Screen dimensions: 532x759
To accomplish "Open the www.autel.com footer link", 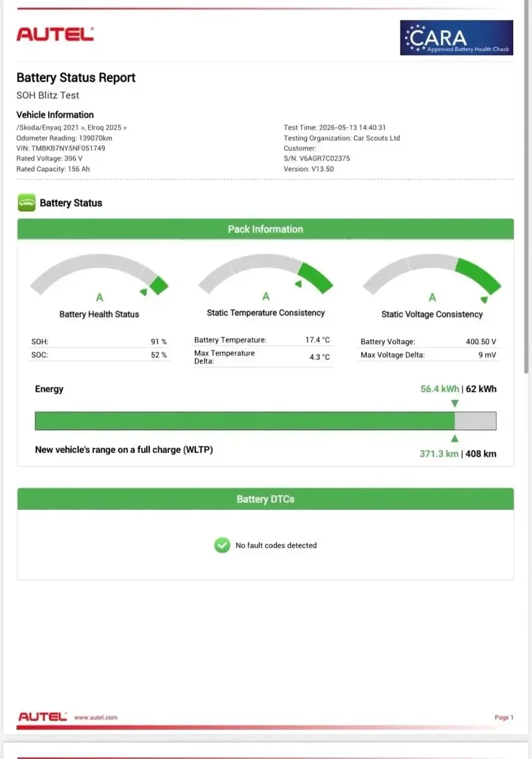I will [x=96, y=717].
